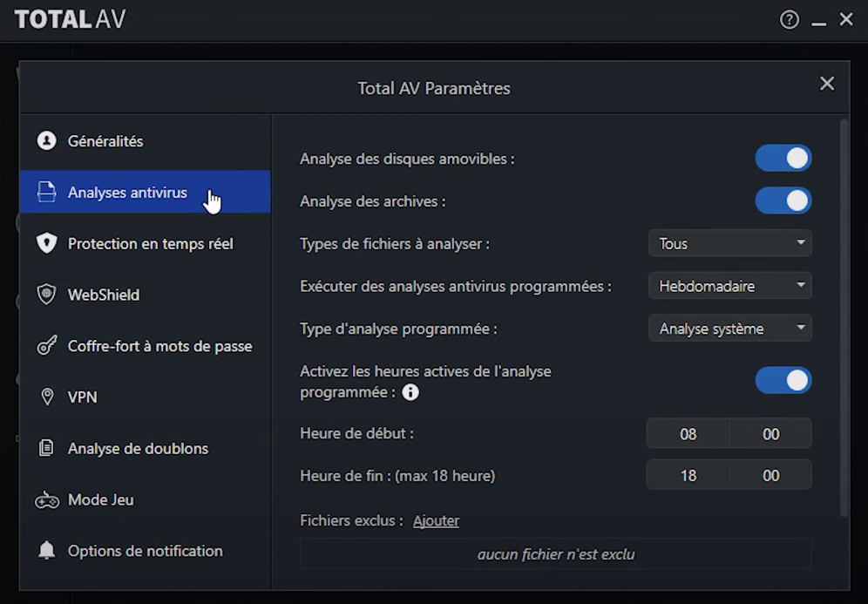
Task: Click the WebShield globe shield icon
Action: pyautogui.click(x=46, y=295)
